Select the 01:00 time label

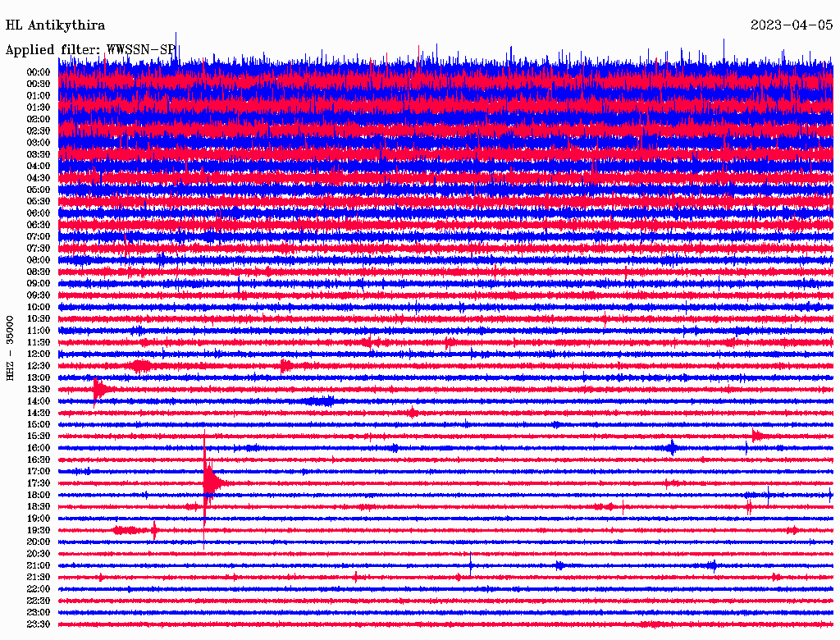(x=39, y=96)
